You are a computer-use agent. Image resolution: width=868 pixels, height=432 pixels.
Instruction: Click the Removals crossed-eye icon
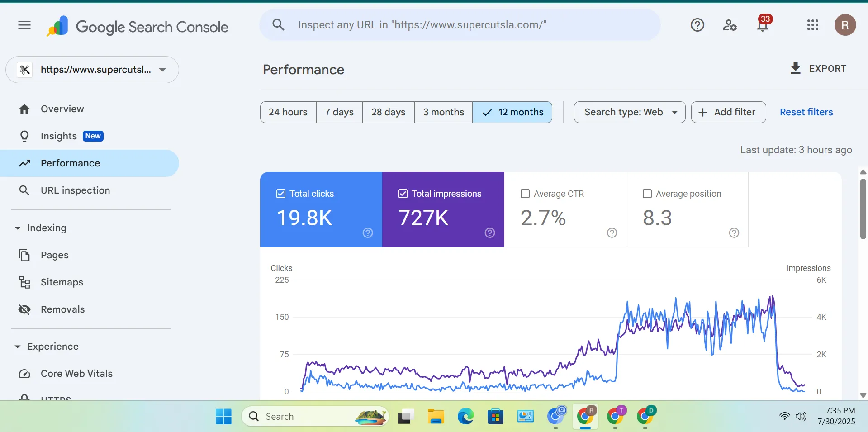click(x=24, y=309)
